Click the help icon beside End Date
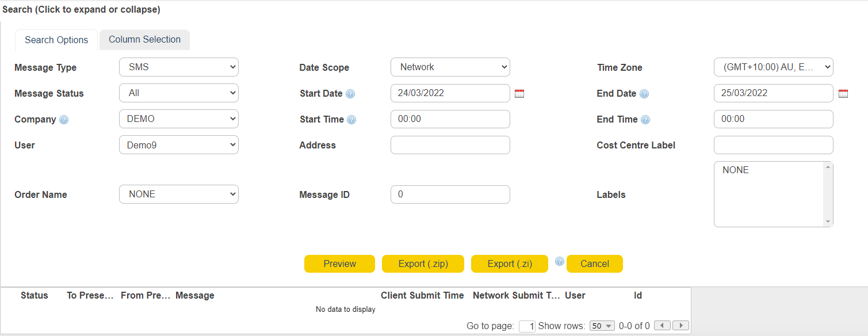The width and height of the screenshot is (868, 336). (644, 94)
